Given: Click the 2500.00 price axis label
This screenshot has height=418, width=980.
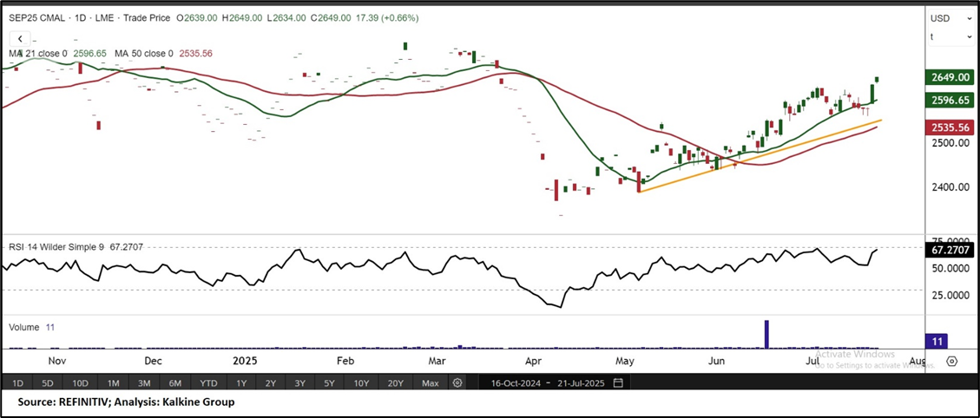Looking at the screenshot, I should click(x=949, y=142).
